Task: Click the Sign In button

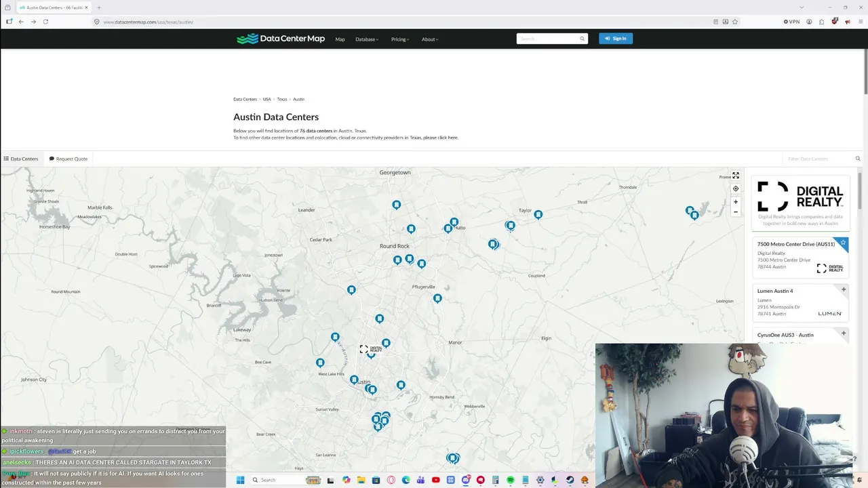Action: [616, 39]
